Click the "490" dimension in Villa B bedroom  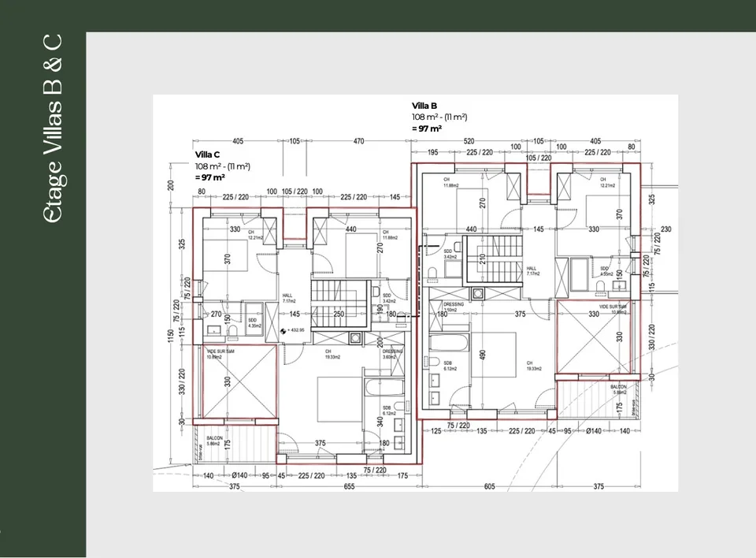[x=482, y=355]
